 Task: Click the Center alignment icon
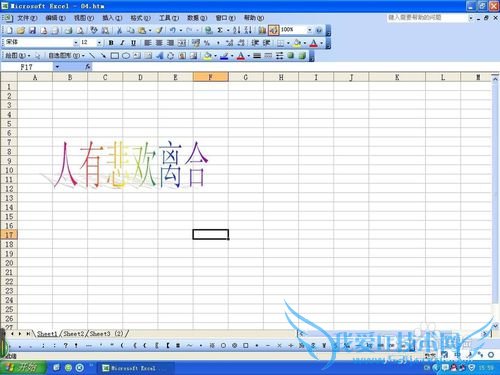pos(159,43)
